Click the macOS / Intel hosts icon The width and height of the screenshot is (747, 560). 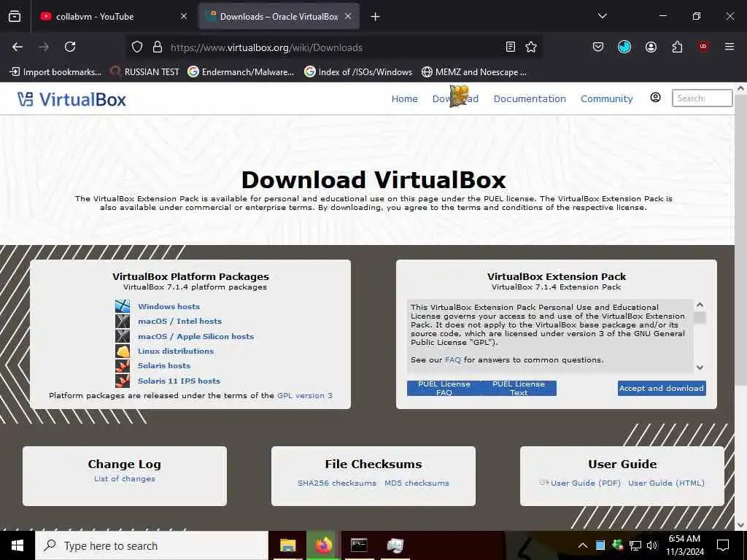tap(123, 321)
